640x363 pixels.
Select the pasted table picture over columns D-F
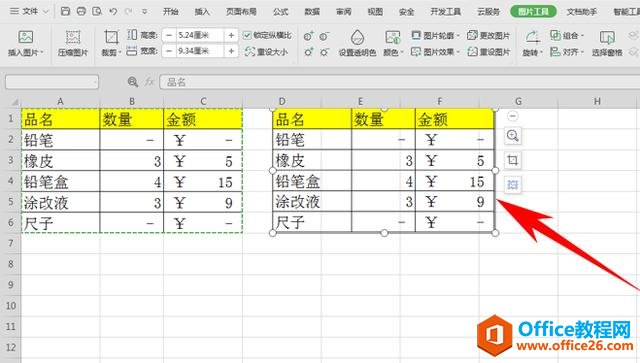384,171
